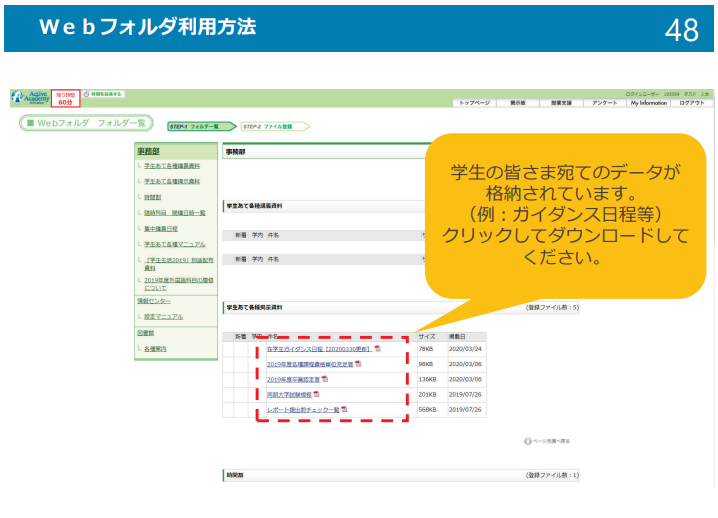Download 2019年度卒業認定者 file
The image size is (718, 518).
tap(294, 379)
